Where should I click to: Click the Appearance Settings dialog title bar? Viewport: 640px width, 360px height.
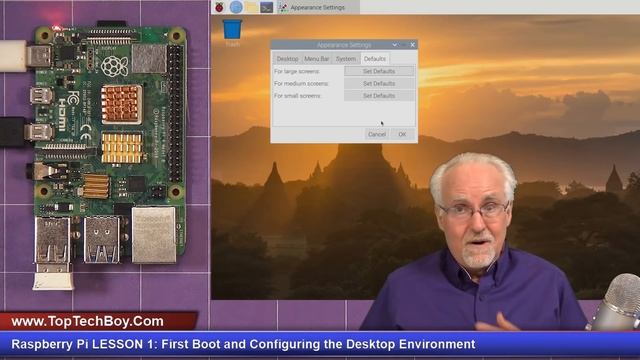click(344, 45)
